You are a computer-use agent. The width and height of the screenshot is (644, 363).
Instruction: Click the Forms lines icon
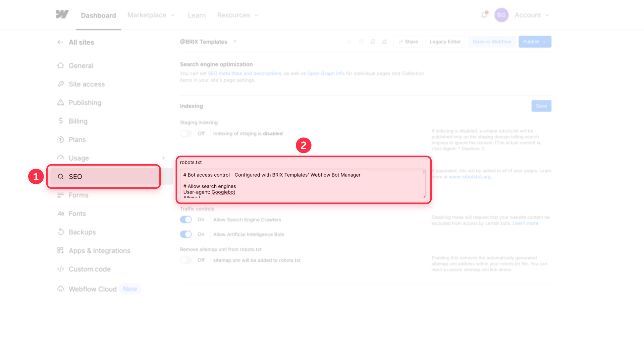[x=60, y=195]
